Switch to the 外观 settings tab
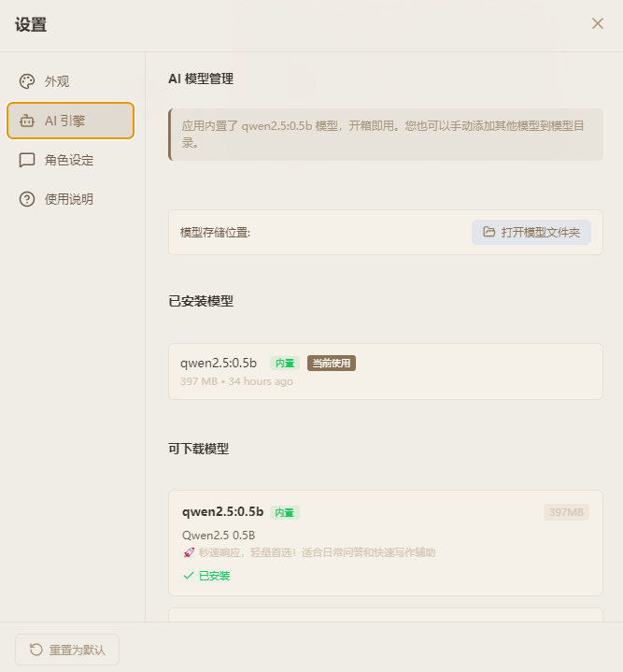 (71, 81)
